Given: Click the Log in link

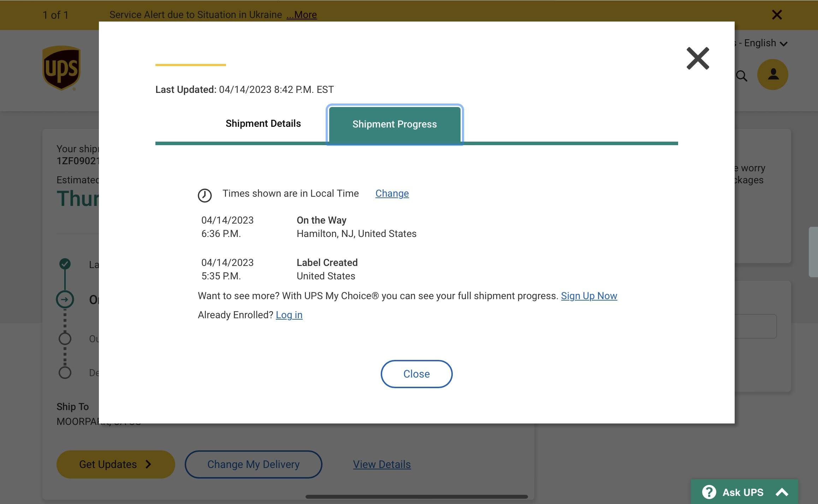Looking at the screenshot, I should (289, 315).
